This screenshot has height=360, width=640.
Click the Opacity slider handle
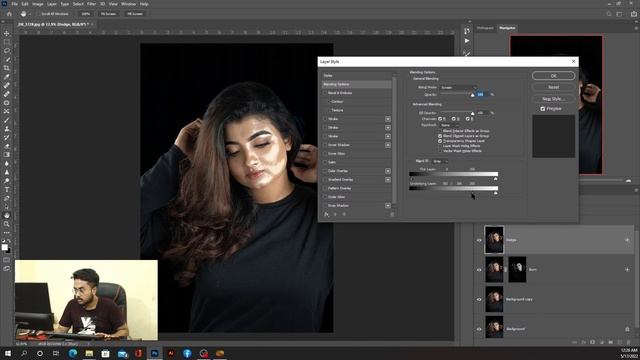473,95
